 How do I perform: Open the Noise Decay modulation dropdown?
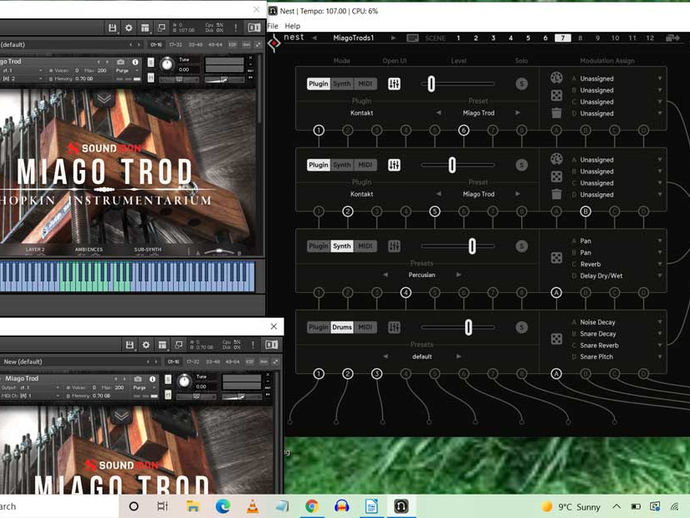[617, 322]
